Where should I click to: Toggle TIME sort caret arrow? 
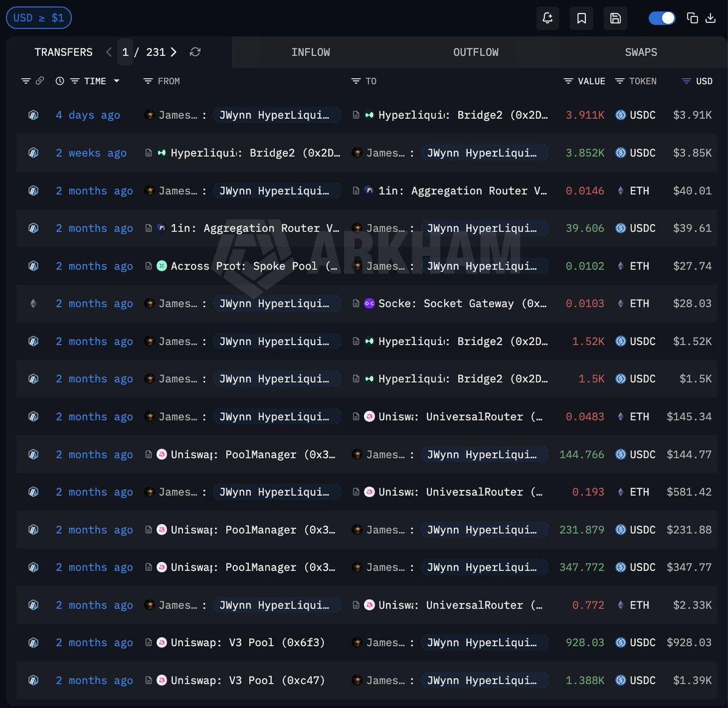point(116,81)
